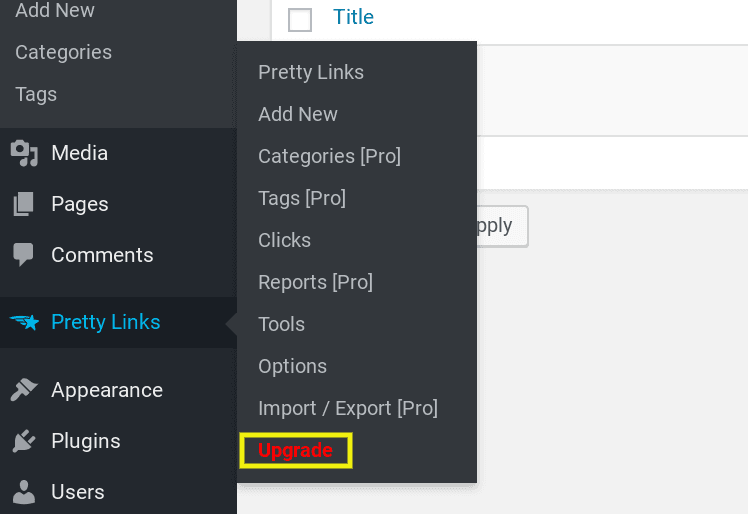The height and width of the screenshot is (514, 748).
Task: Select Categories [Pro] submenu item
Action: pyautogui.click(x=330, y=157)
